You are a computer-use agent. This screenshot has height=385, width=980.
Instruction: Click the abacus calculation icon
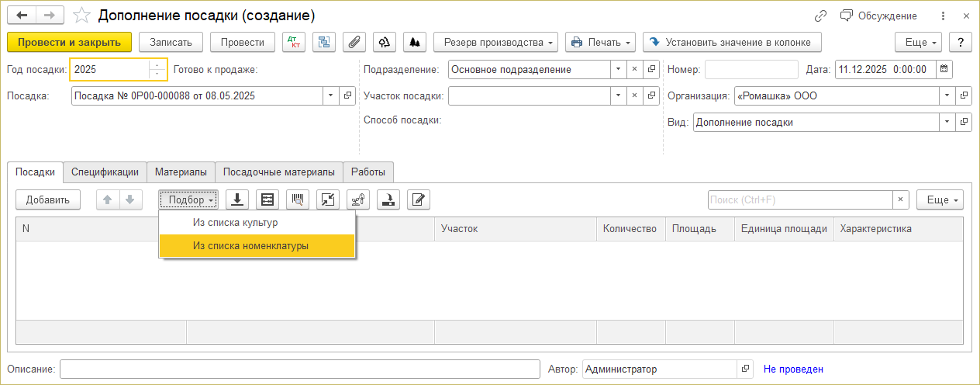[x=267, y=199]
